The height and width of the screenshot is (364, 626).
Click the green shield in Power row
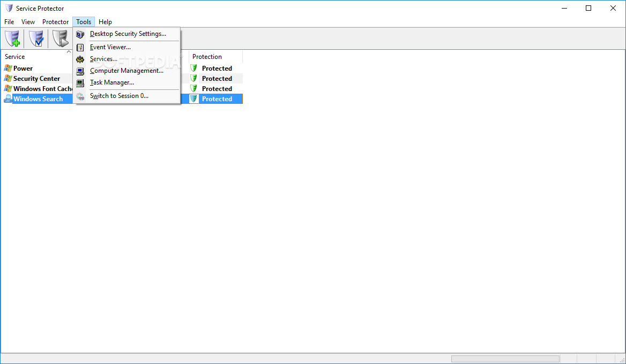pyautogui.click(x=193, y=68)
